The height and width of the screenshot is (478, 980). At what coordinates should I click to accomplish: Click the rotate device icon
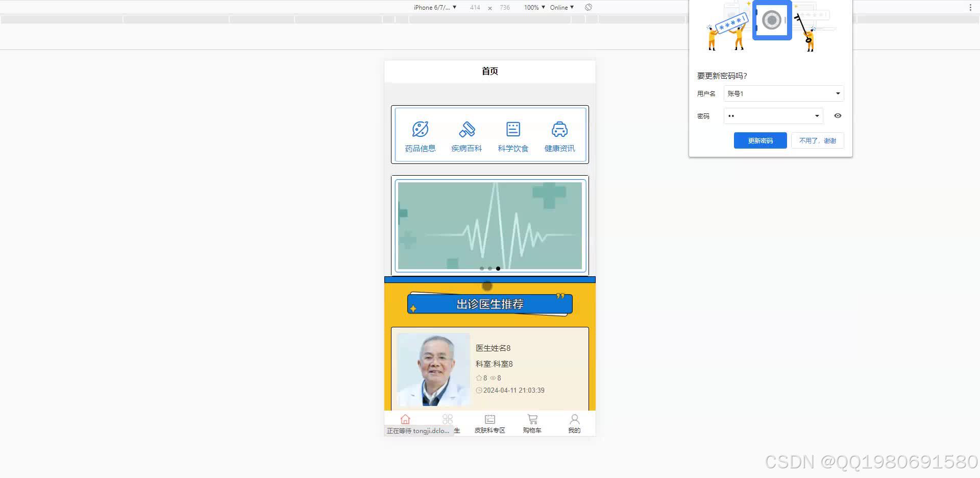coord(589,7)
